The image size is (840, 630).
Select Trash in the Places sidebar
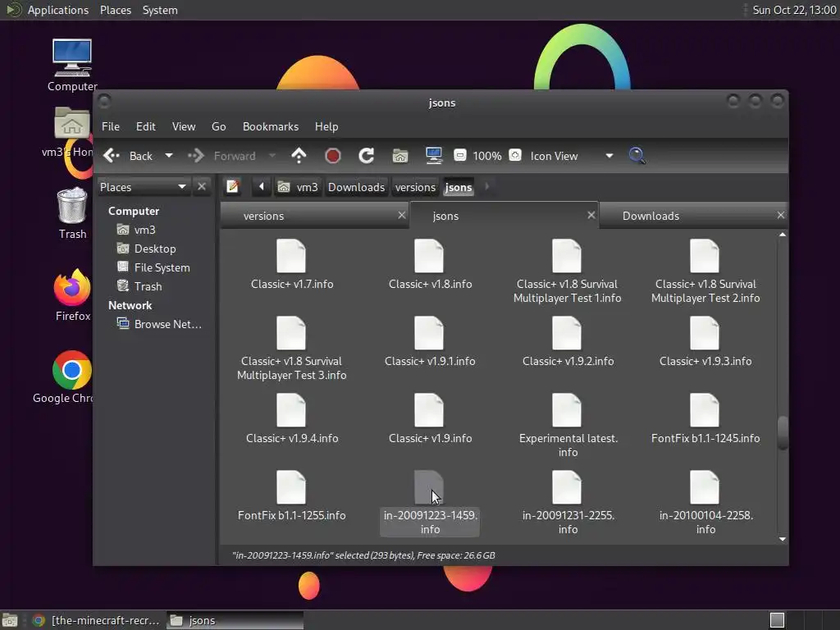click(139, 286)
